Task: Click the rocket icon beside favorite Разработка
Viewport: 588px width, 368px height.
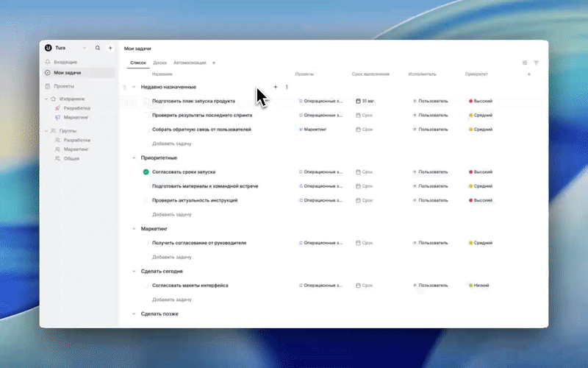Action: [57, 107]
